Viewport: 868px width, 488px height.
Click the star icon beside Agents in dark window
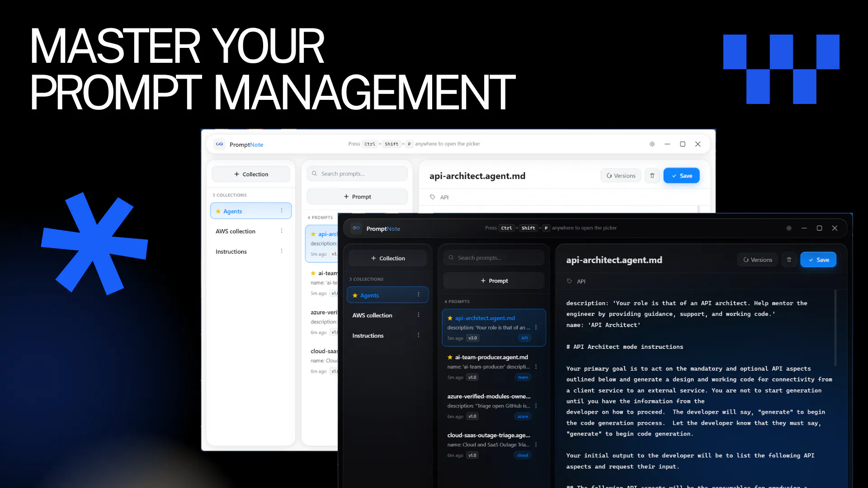(355, 296)
